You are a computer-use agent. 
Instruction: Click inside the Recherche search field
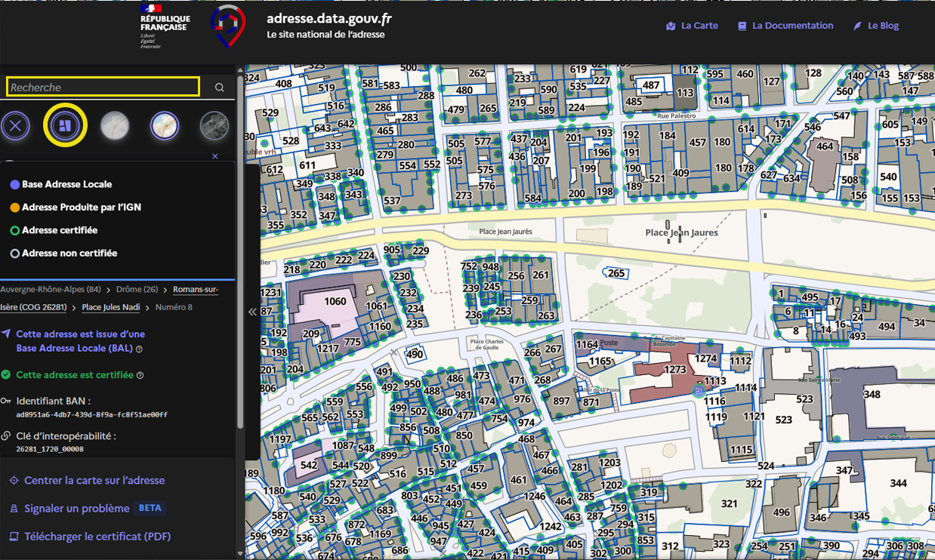(x=103, y=88)
